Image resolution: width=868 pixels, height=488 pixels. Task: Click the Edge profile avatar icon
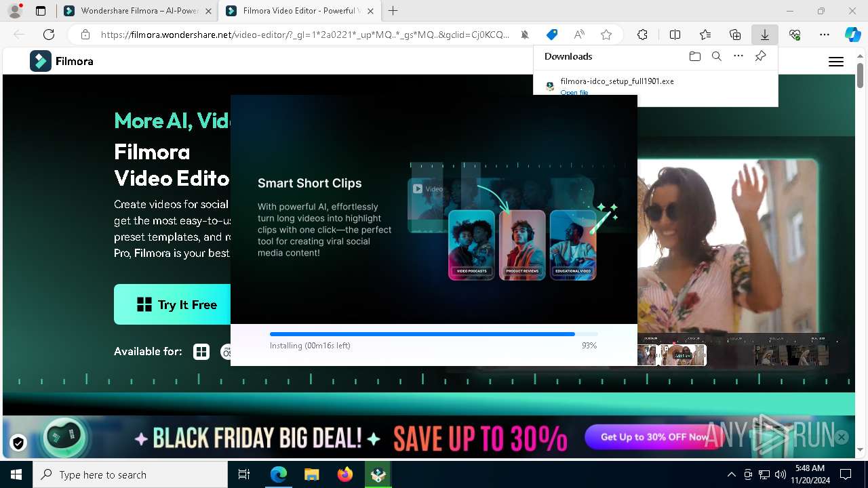pos(15,11)
